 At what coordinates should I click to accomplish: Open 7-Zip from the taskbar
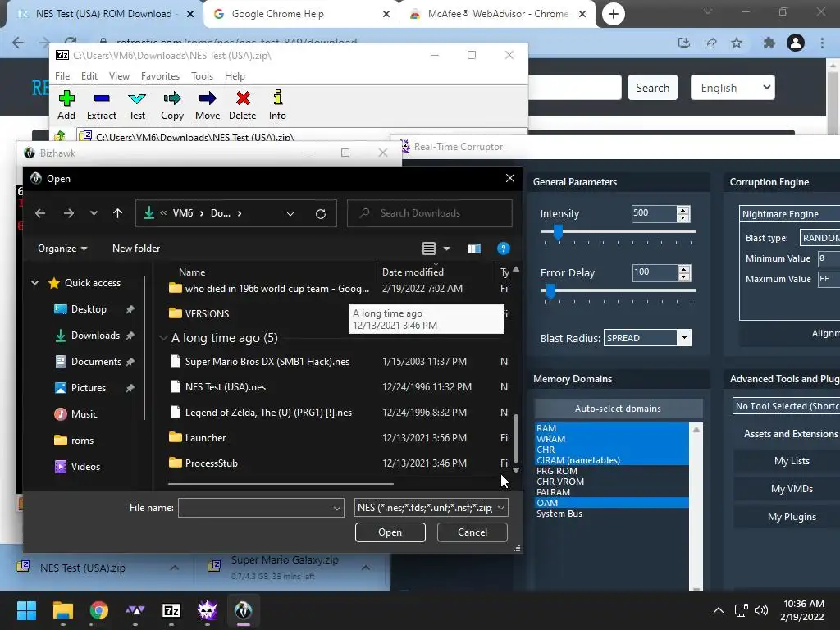pos(171,610)
